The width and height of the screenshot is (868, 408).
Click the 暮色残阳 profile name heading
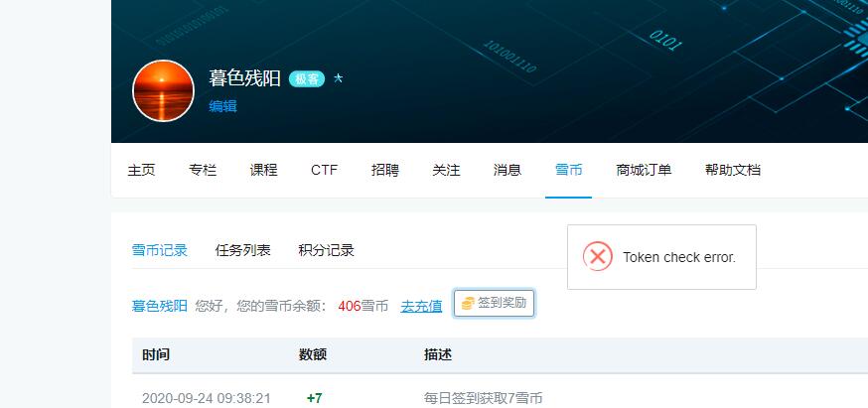(244, 78)
